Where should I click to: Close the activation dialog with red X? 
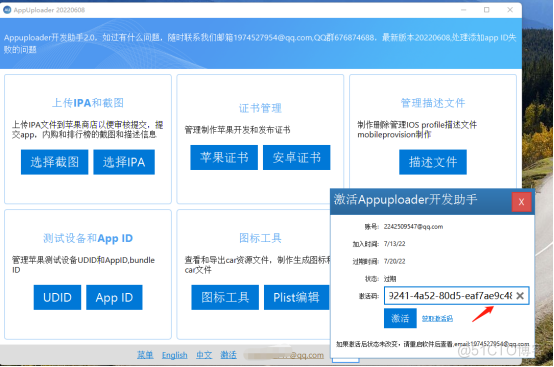pos(521,202)
